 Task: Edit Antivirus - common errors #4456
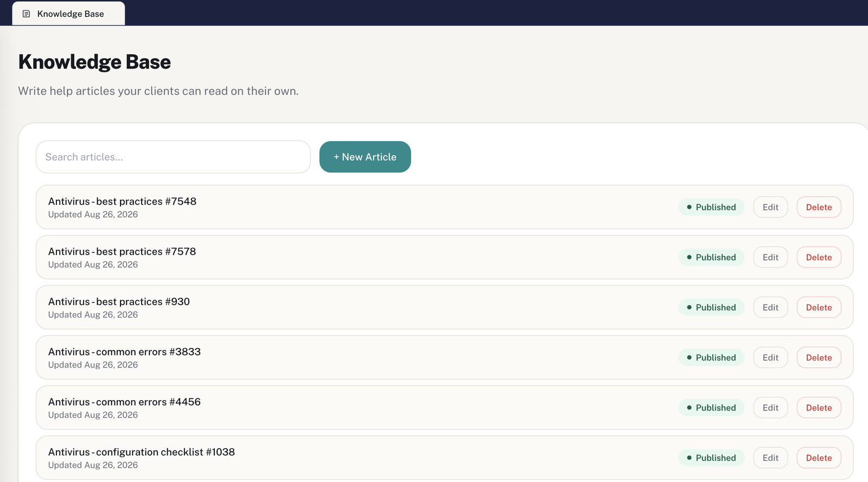(770, 408)
